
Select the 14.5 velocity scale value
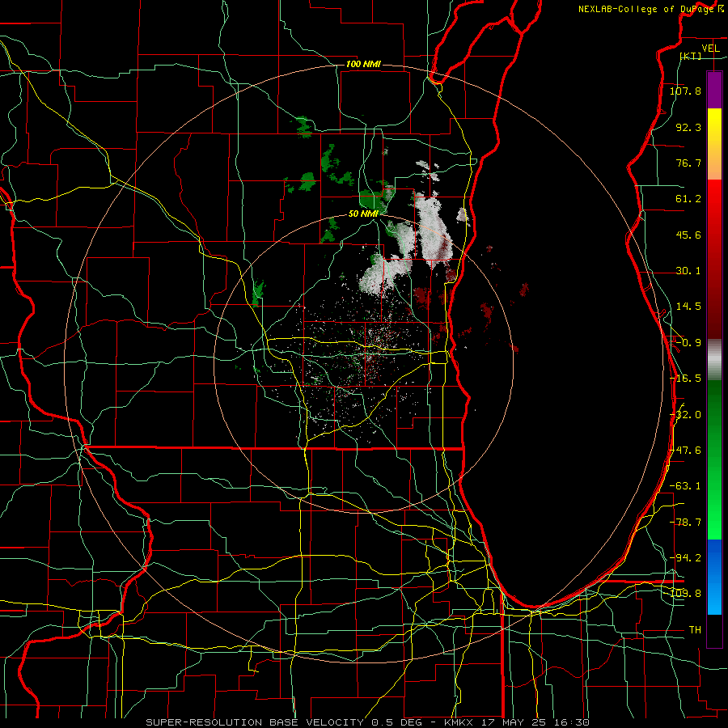click(688, 307)
